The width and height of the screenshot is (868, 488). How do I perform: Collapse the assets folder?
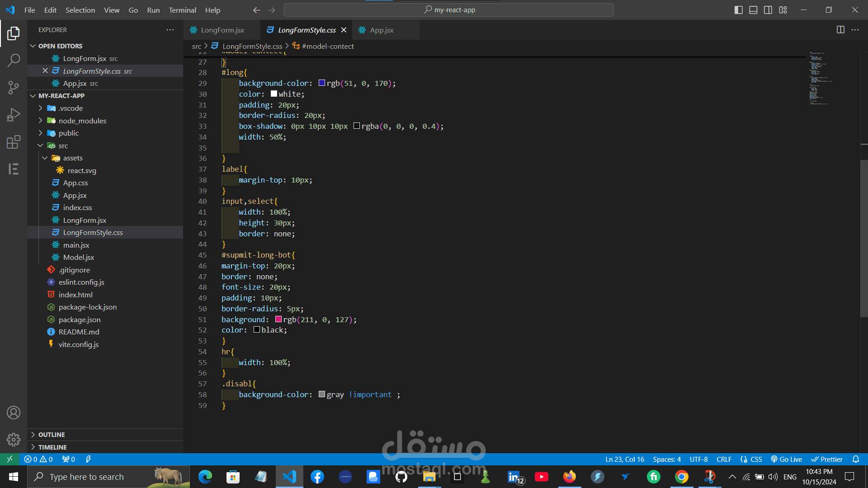pyautogui.click(x=72, y=158)
